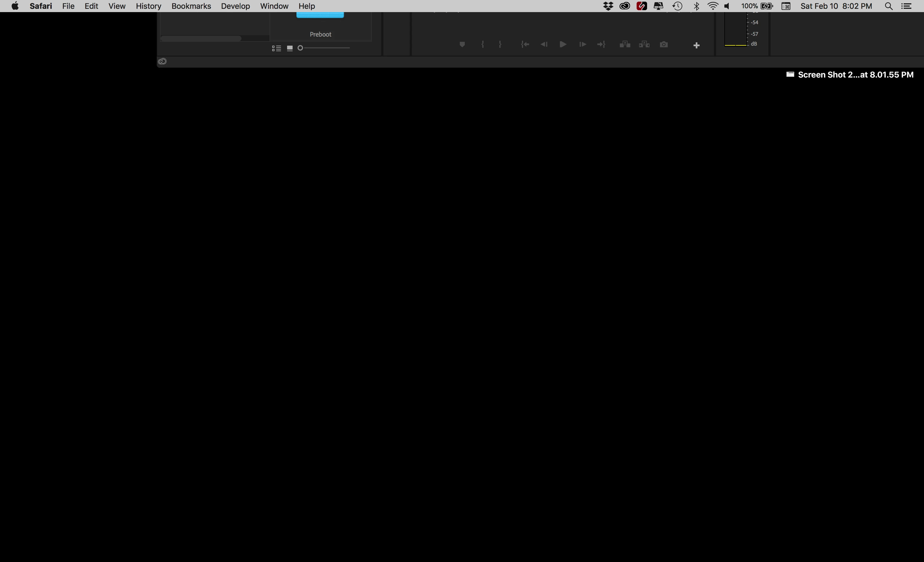
Task: Go to In point
Action: [x=525, y=45]
